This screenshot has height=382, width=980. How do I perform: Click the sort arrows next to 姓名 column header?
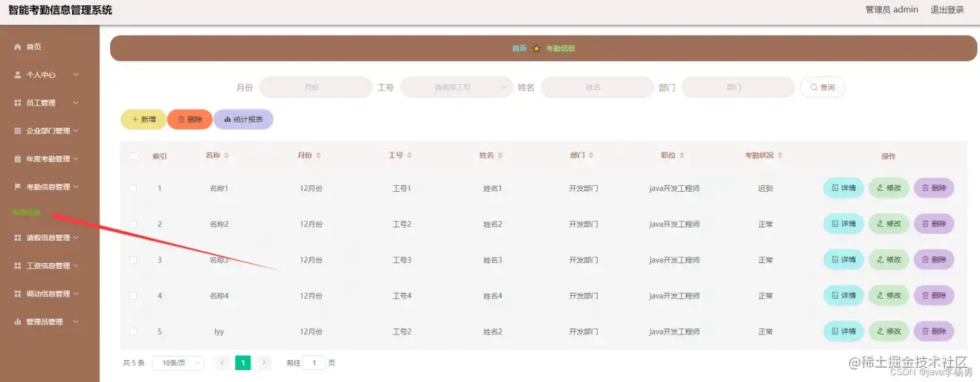(500, 155)
